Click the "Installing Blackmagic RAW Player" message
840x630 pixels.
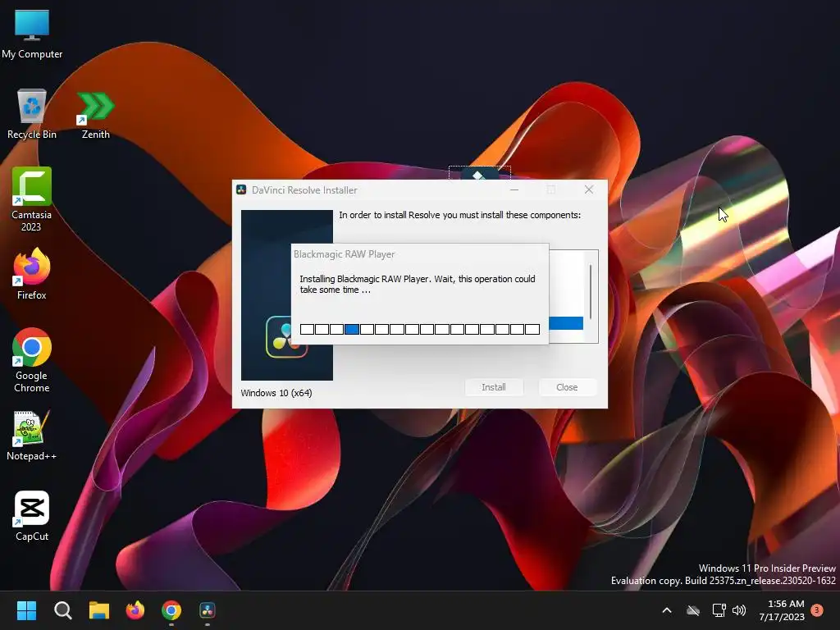(x=418, y=285)
